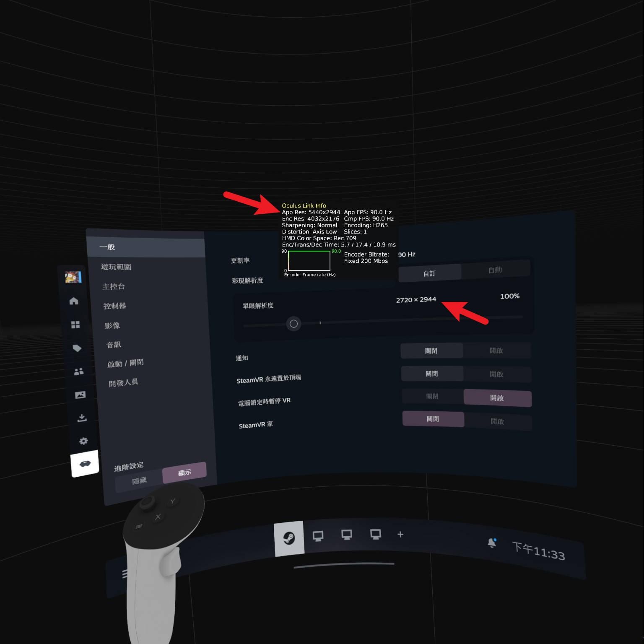This screenshot has height=644, width=644.
Task: Open the Media/Screenshots icon in sidebar
Action: [80, 395]
